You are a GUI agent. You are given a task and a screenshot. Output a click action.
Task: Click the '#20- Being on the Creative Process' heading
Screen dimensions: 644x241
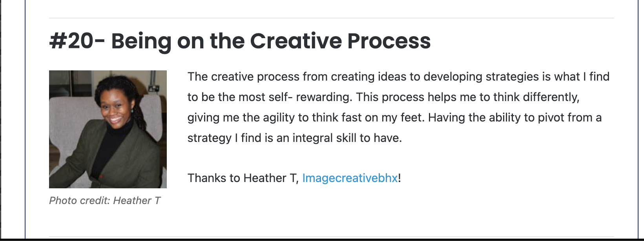click(240, 41)
